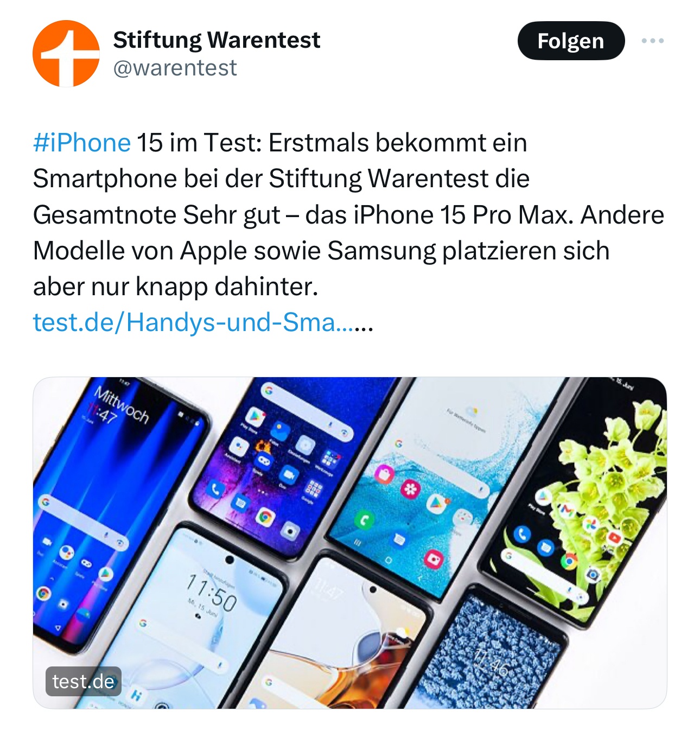
Task: Click the red camera icon on the Samsung phone
Action: (434, 558)
